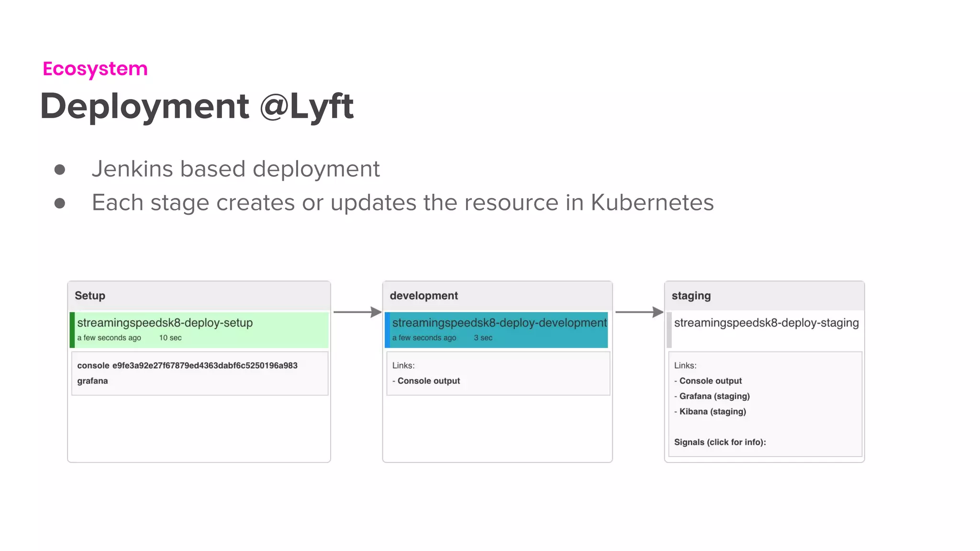The width and height of the screenshot is (980, 551).
Task: Click 'a few seconds ago' in development job
Action: [424, 338]
